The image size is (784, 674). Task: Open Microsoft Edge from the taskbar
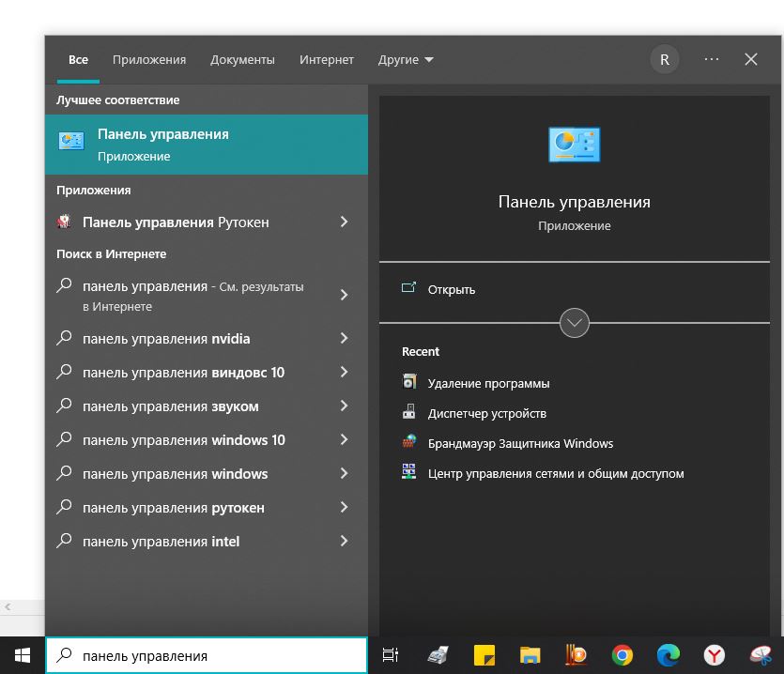668,655
